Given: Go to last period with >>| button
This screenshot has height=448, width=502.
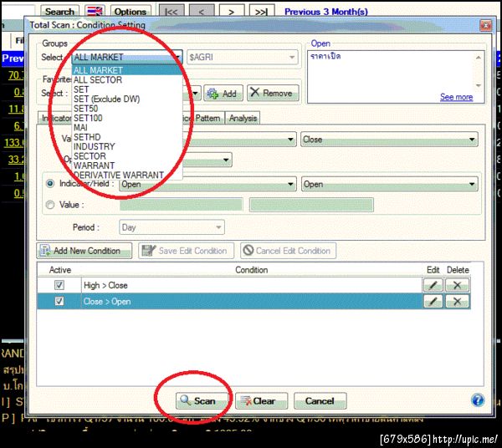Looking at the screenshot, I should [x=262, y=11].
